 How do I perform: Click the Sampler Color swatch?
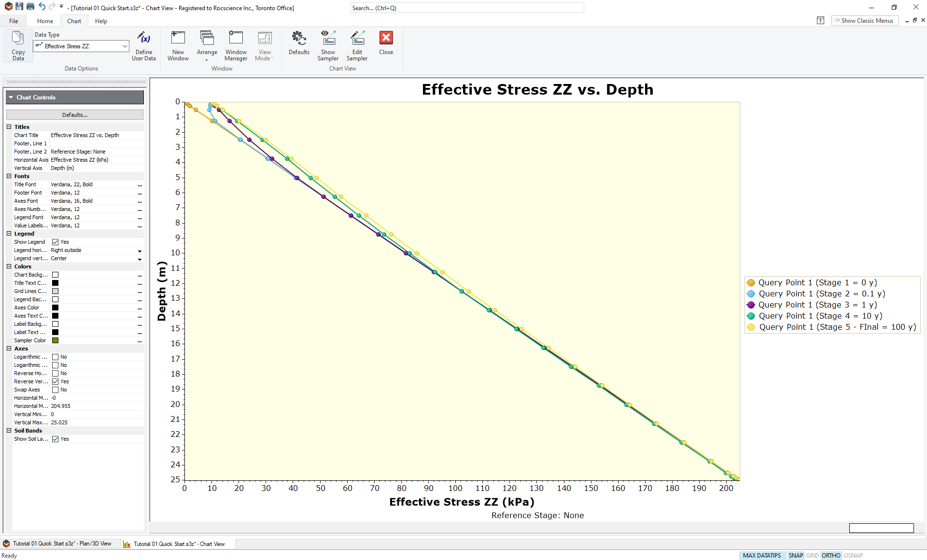point(55,340)
